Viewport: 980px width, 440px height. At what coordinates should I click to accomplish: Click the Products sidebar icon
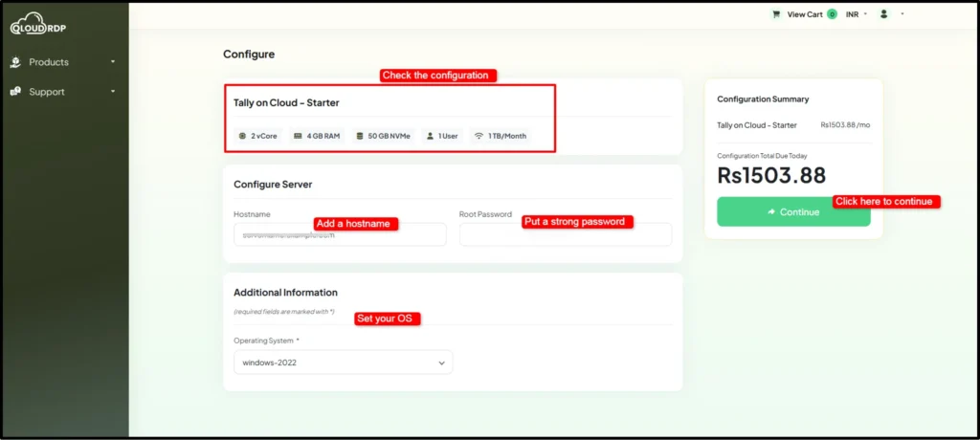click(15, 62)
